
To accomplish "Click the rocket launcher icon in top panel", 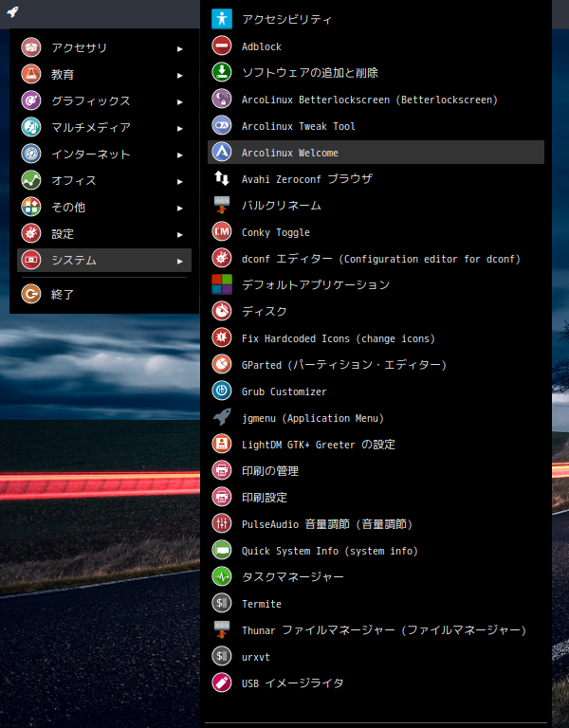I will click(13, 11).
